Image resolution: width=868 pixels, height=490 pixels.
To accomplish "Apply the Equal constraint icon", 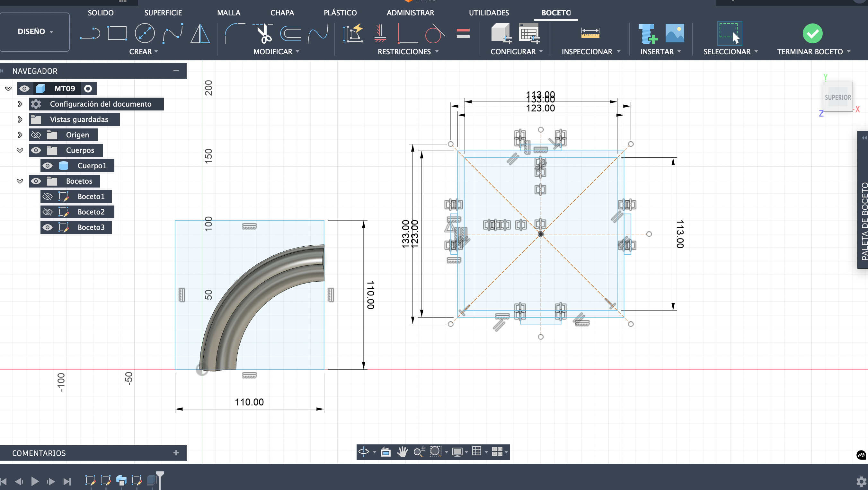I will coord(463,33).
